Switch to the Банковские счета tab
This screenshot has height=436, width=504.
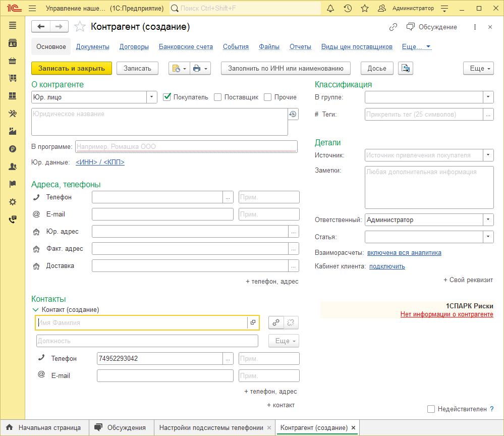186,47
